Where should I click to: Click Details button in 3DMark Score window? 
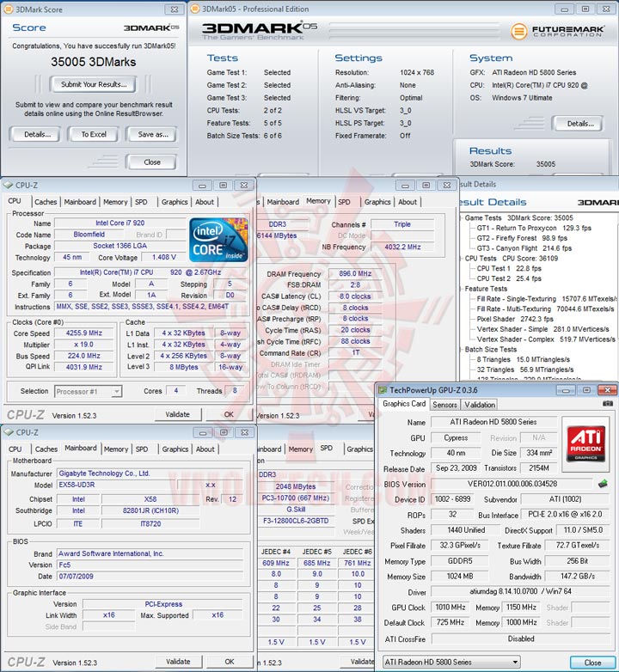pyautogui.click(x=37, y=135)
